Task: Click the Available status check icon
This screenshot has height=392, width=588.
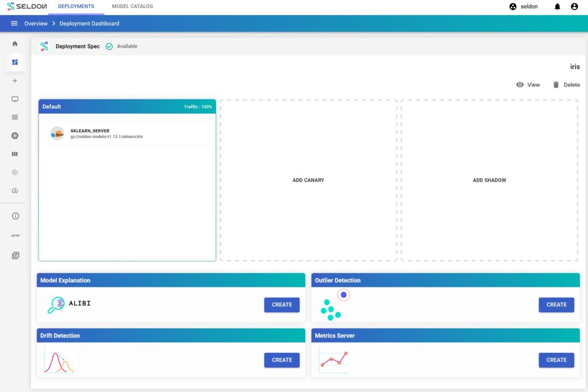Action: [x=109, y=46]
